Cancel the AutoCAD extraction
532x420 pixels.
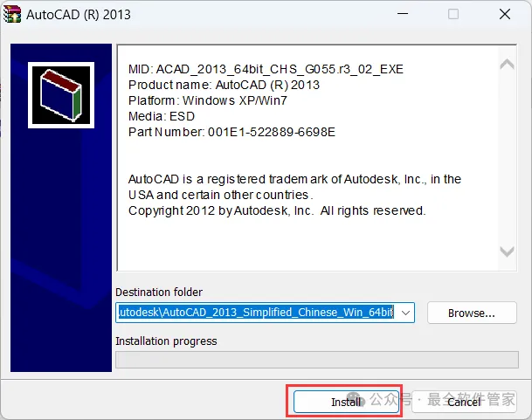pos(464,402)
